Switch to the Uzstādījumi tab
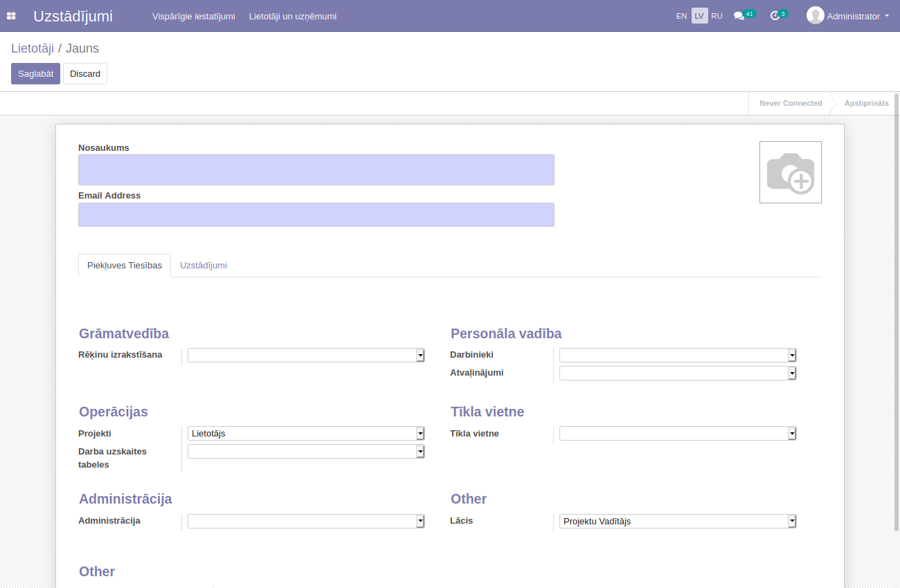The width and height of the screenshot is (900, 588). pyautogui.click(x=203, y=266)
